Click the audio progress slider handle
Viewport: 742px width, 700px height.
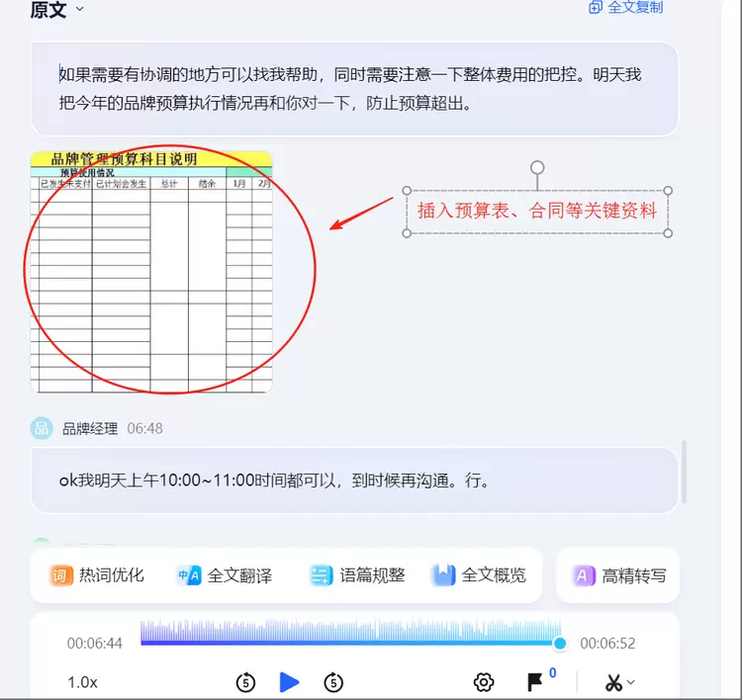point(560,644)
